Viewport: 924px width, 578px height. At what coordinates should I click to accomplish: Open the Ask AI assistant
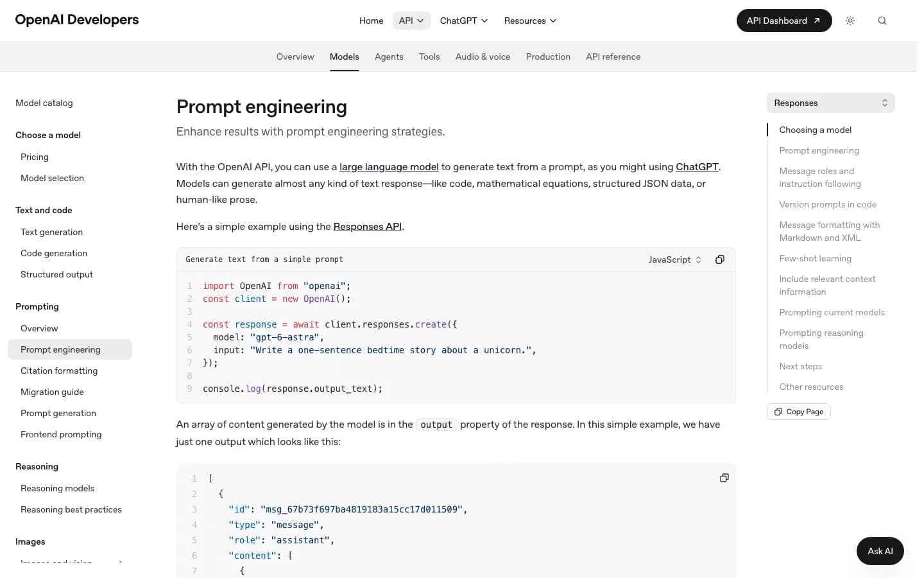coord(880,551)
